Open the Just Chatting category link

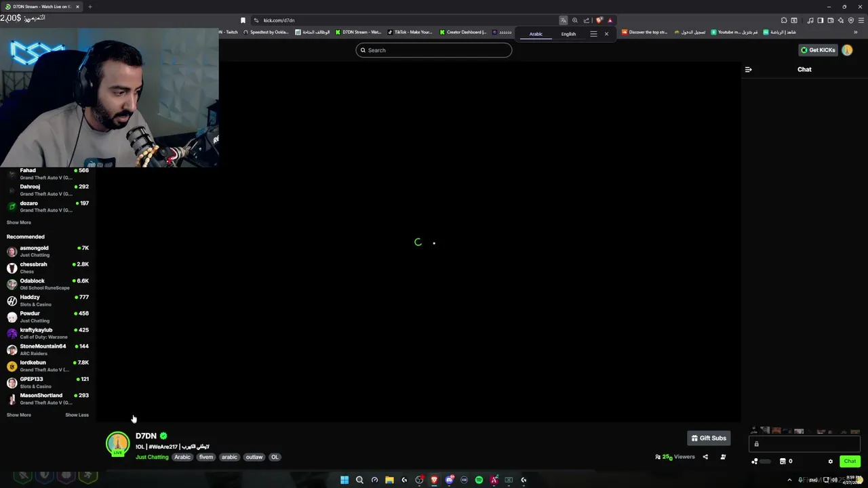(152, 457)
